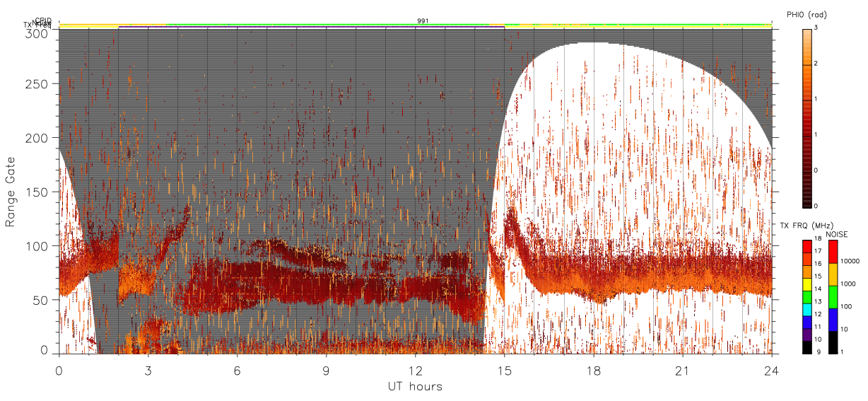
Task: Click the Range Gate axis tick '150'
Action: pos(37,192)
